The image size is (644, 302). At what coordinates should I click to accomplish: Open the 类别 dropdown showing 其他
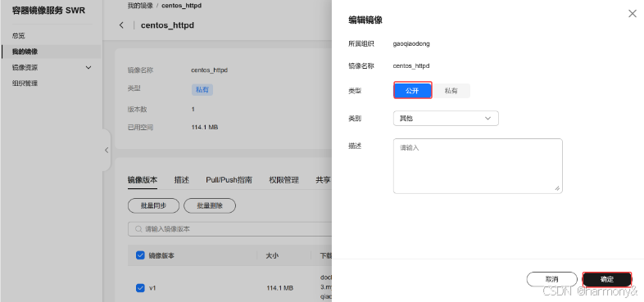tap(446, 118)
